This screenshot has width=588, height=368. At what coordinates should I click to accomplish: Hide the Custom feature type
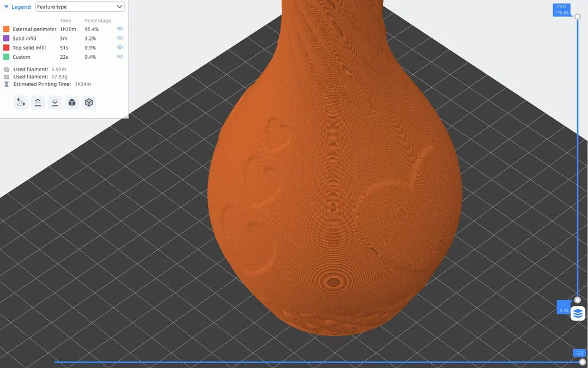click(120, 57)
